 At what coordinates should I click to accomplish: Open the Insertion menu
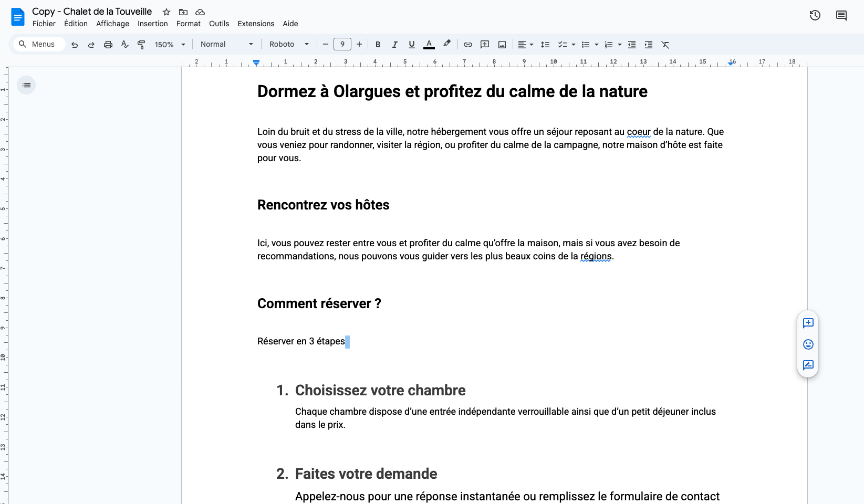(x=153, y=24)
